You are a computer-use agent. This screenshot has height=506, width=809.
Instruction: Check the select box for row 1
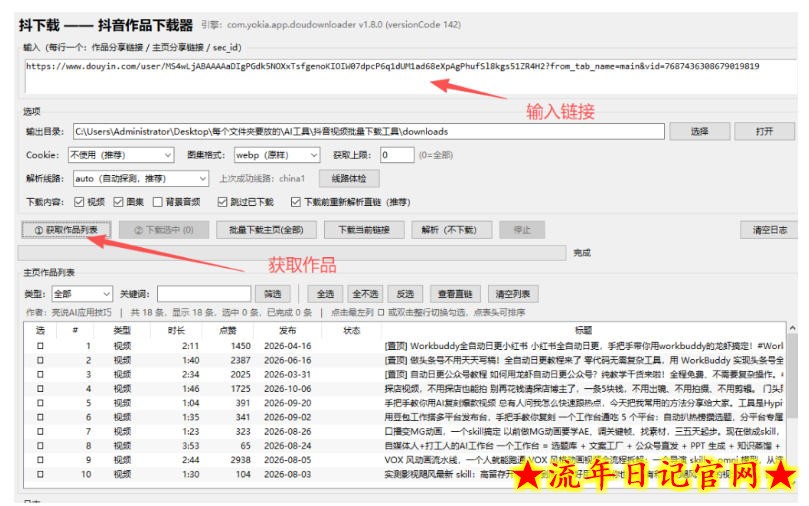[40, 346]
